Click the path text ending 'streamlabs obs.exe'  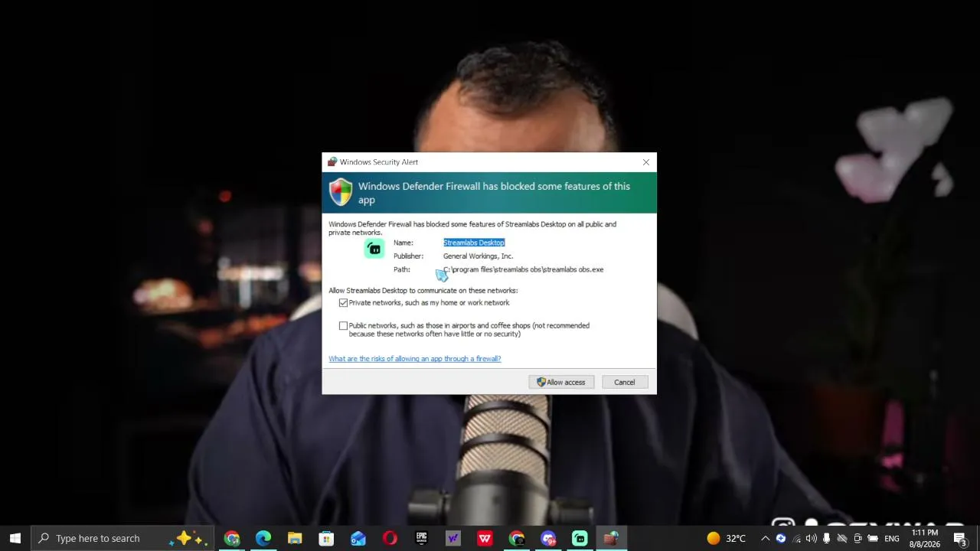click(x=524, y=269)
